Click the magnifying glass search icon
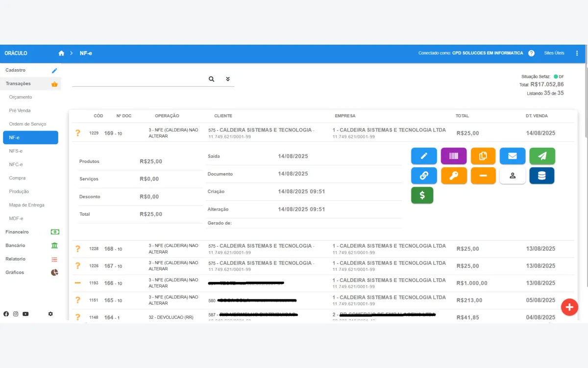 [x=211, y=79]
